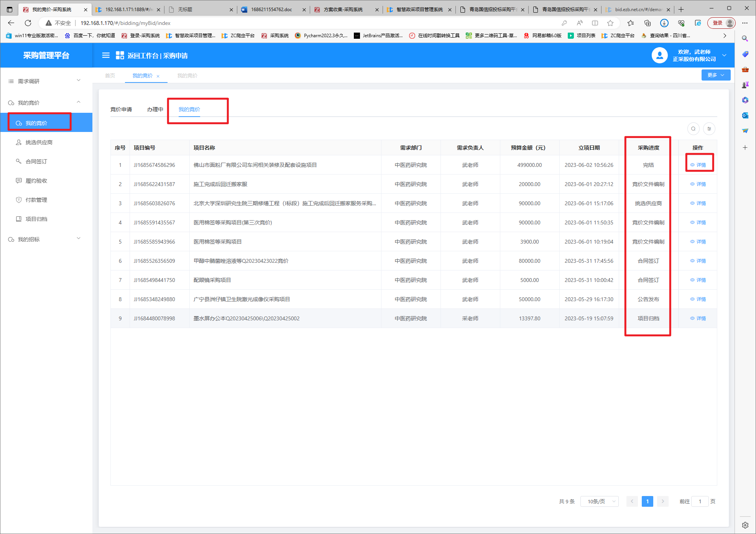This screenshot has width=756, height=534.
Task: Open Edge sidebar settings gear icon
Action: (x=745, y=525)
